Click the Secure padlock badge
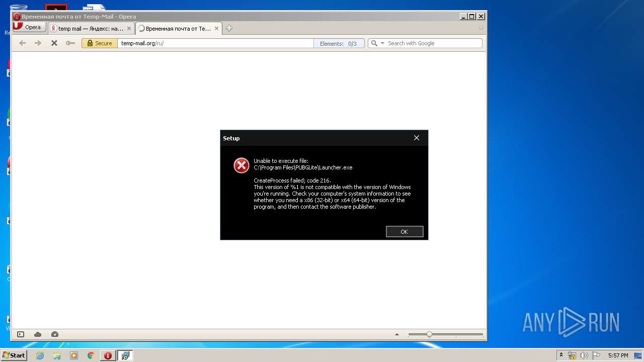 [100, 43]
